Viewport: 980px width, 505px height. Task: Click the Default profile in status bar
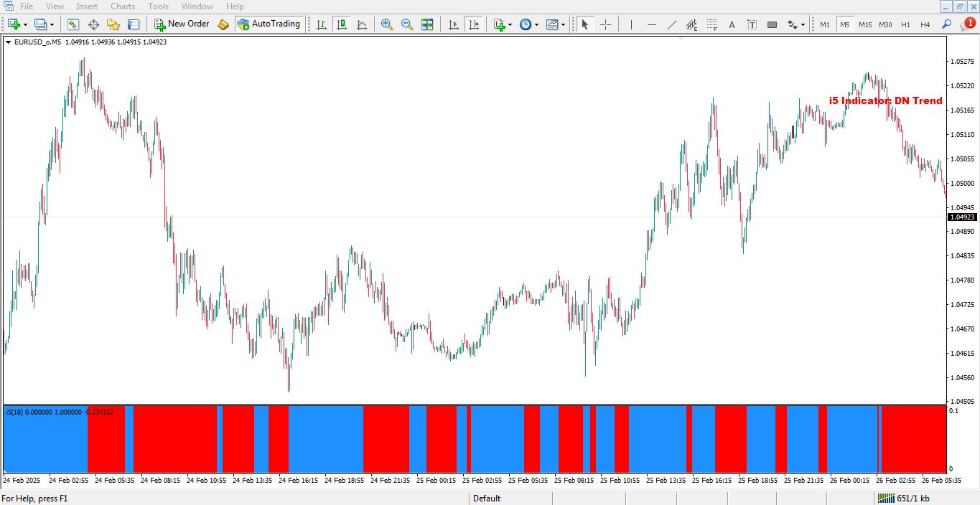[x=487, y=499]
